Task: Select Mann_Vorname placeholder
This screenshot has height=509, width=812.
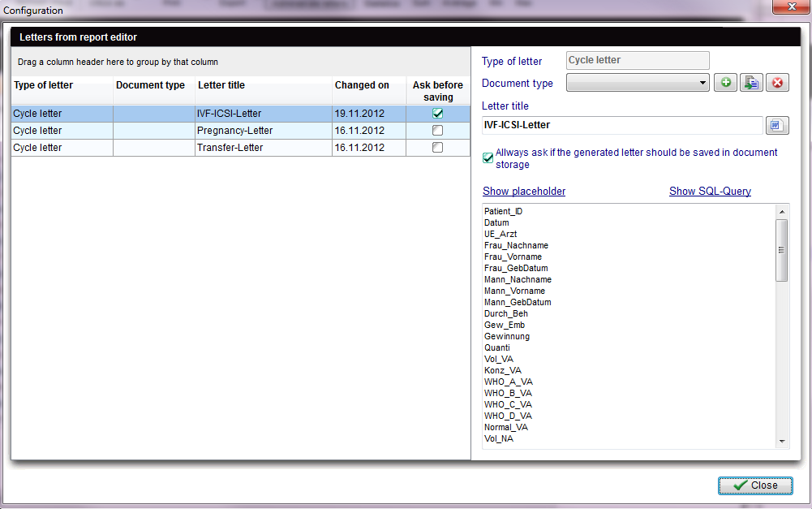Action: pyautogui.click(x=515, y=291)
